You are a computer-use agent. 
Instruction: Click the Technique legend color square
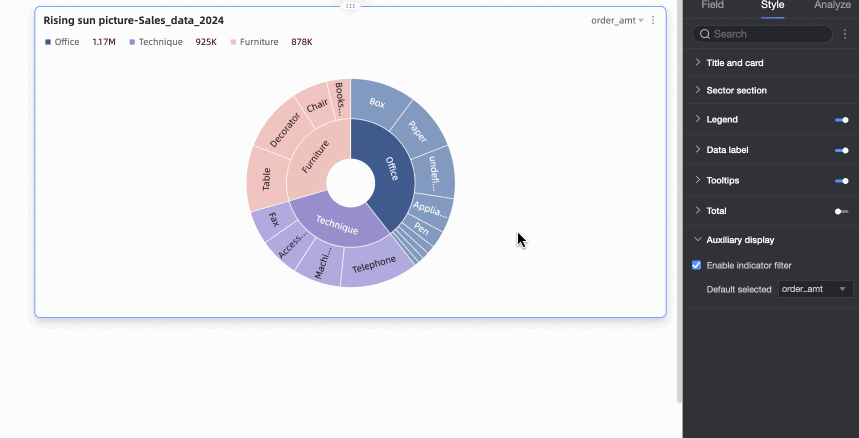pyautogui.click(x=132, y=42)
